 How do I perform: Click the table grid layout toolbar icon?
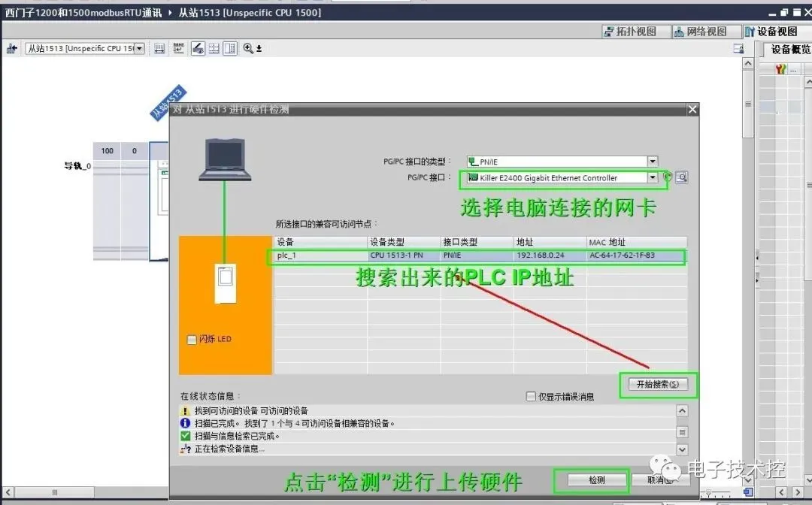click(214, 49)
